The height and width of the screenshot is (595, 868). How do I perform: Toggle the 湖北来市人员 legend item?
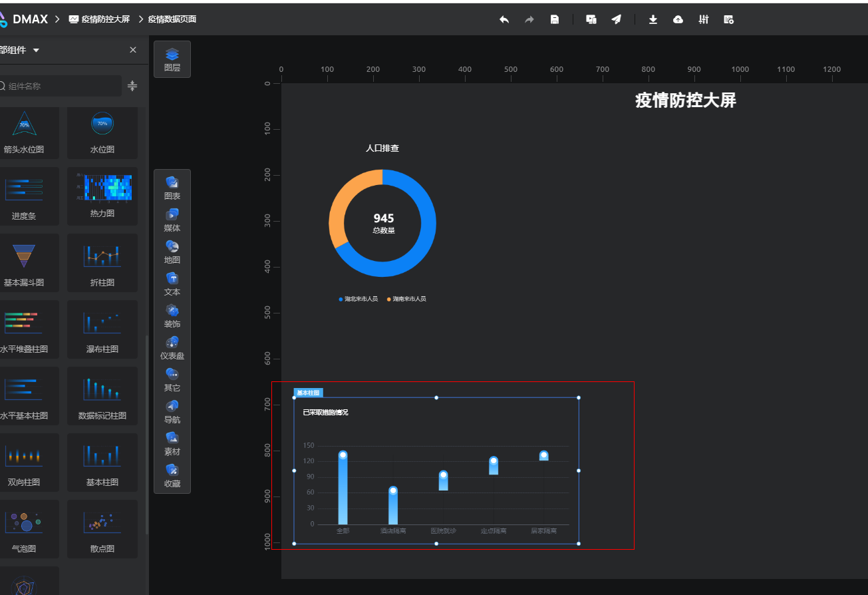(x=359, y=299)
